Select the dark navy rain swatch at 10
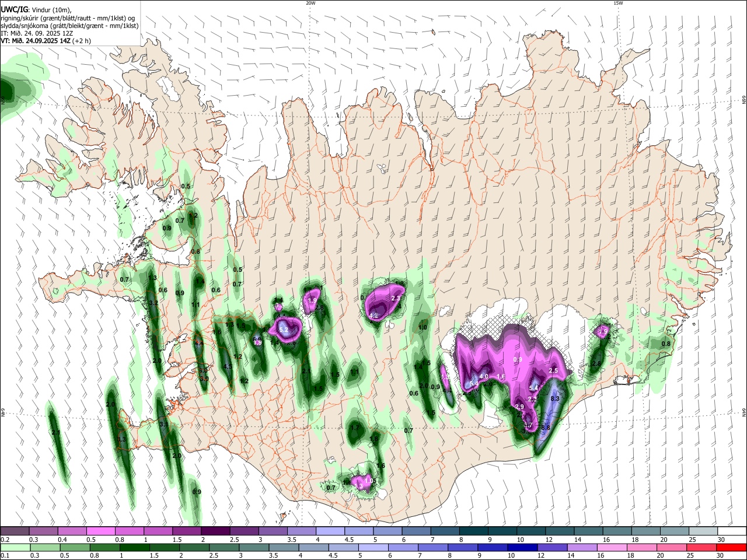The height and width of the screenshot is (560, 747). pos(523,548)
